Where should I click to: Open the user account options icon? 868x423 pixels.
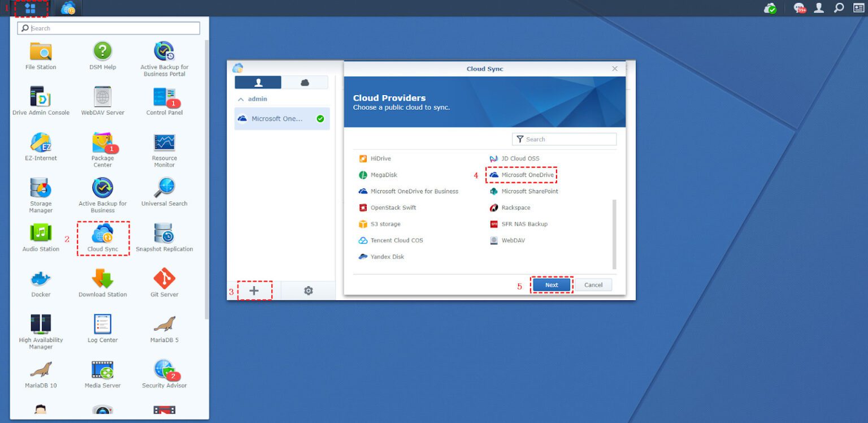(x=818, y=8)
